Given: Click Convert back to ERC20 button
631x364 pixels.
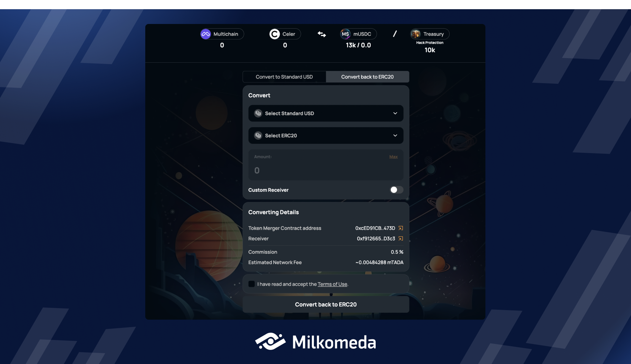Looking at the screenshot, I should 325,304.
